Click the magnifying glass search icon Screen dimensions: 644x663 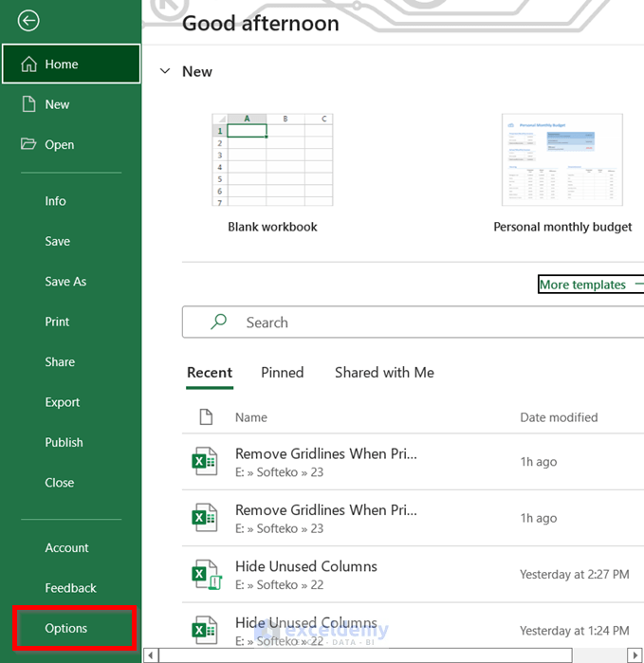(x=218, y=322)
